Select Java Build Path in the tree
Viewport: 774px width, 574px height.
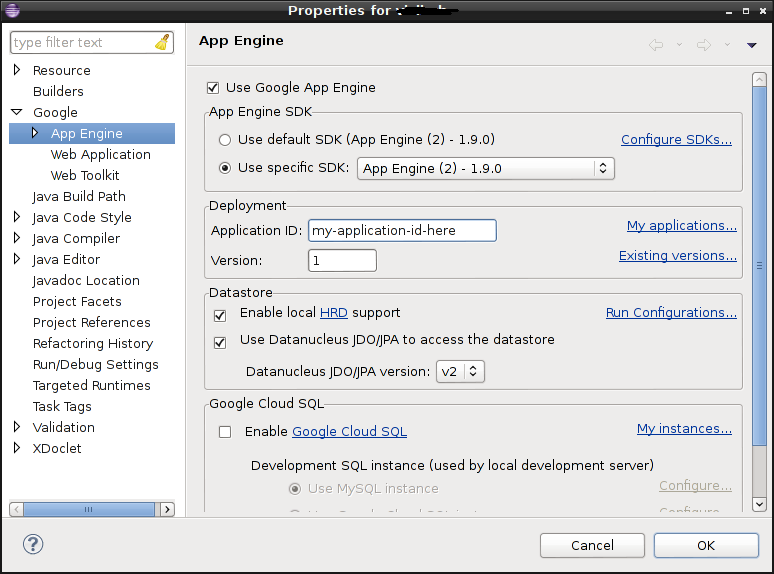point(79,197)
